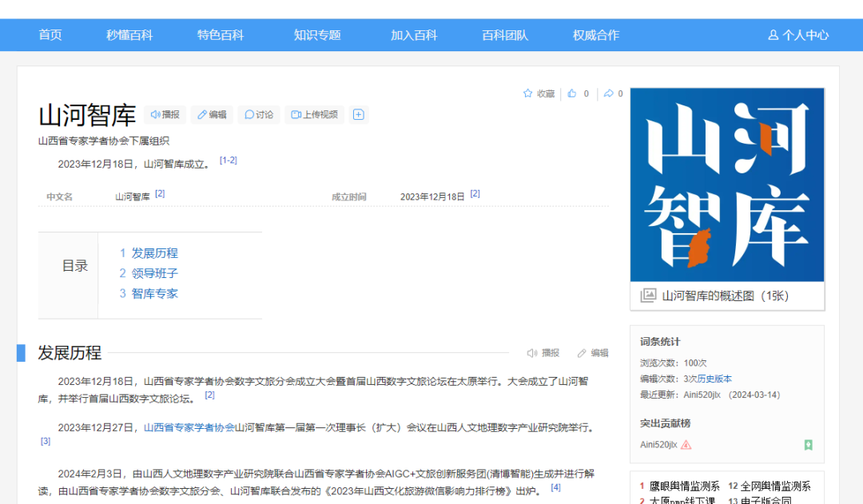Open the 秒懂百科 navigation item

[x=129, y=35]
